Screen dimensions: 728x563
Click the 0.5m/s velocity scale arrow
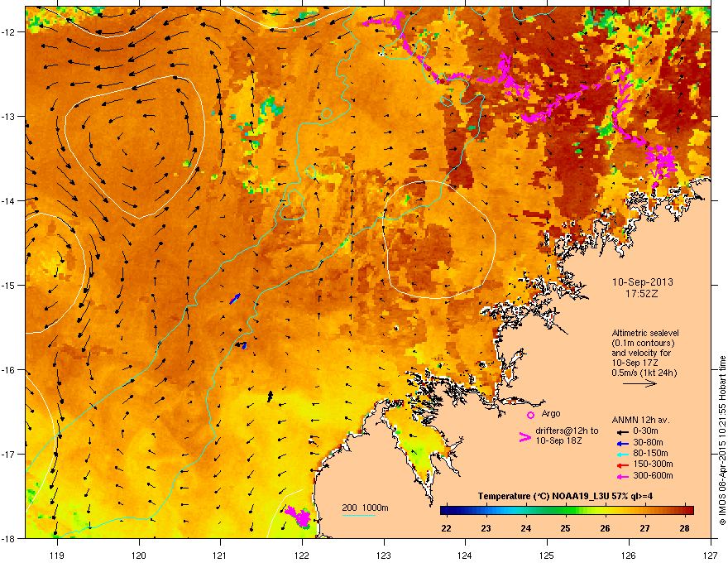click(x=639, y=383)
